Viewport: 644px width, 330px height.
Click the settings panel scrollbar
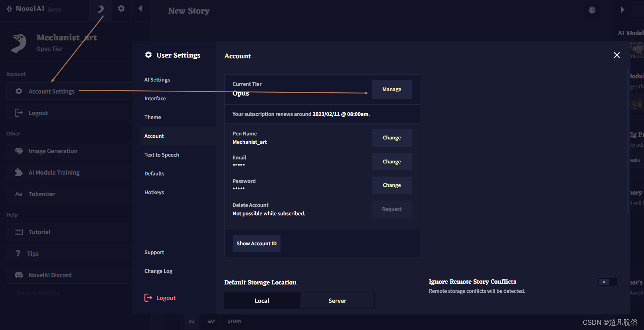[628, 142]
